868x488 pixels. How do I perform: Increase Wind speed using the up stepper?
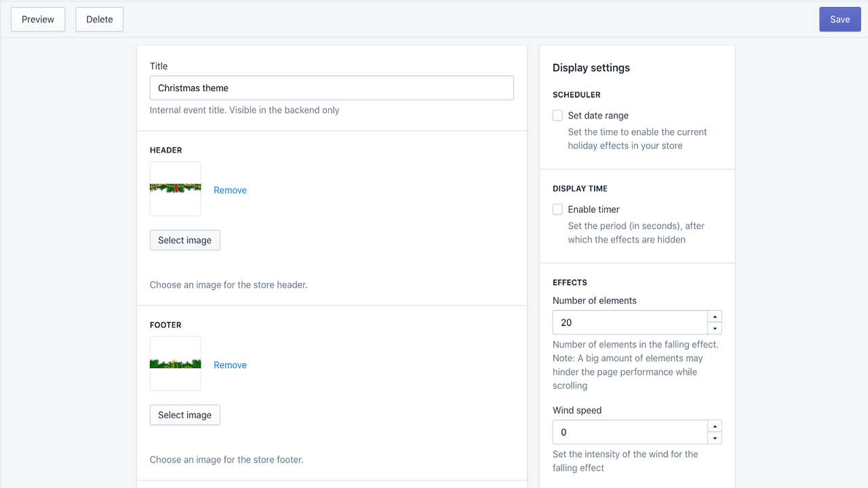point(714,426)
